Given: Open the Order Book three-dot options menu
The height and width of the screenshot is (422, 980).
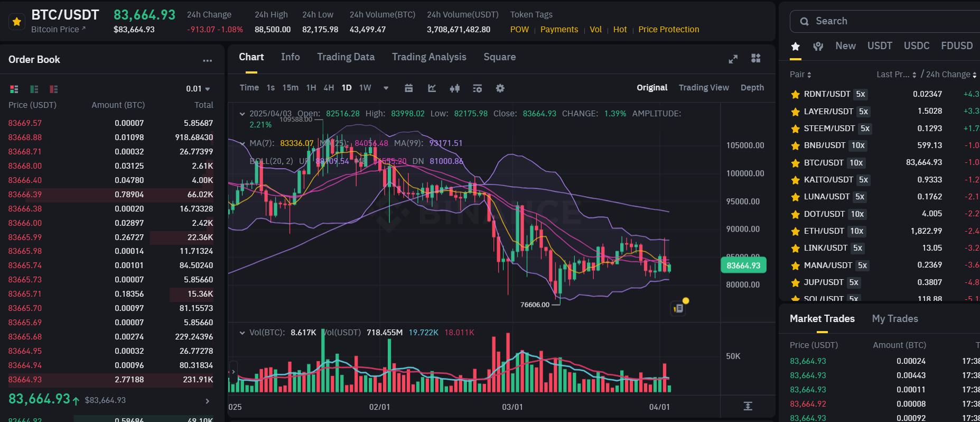Looking at the screenshot, I should click(x=207, y=60).
